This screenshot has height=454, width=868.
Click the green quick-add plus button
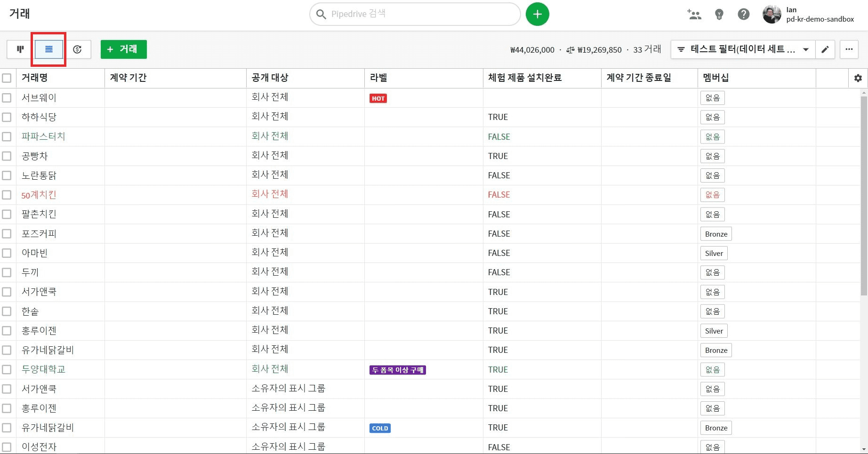tap(537, 14)
